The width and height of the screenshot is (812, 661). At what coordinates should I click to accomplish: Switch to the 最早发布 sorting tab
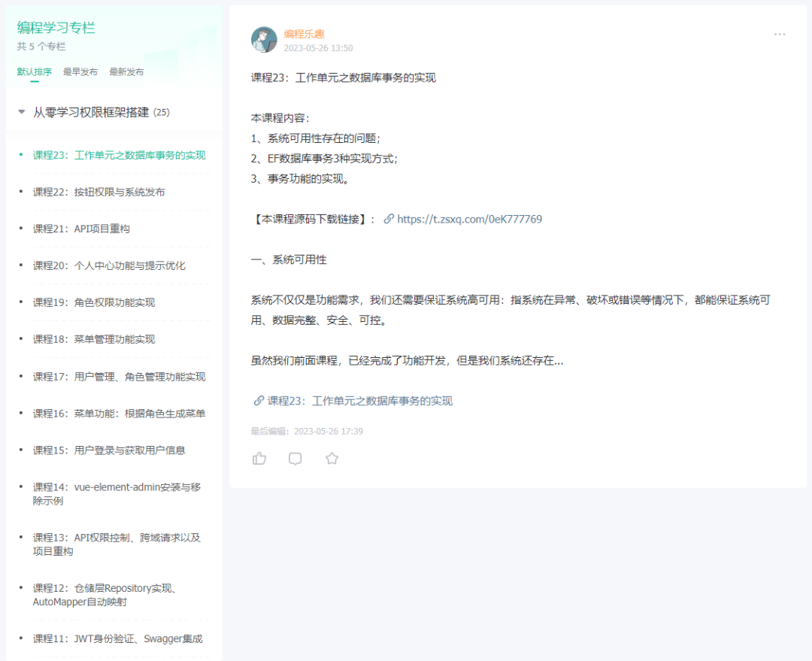point(79,71)
